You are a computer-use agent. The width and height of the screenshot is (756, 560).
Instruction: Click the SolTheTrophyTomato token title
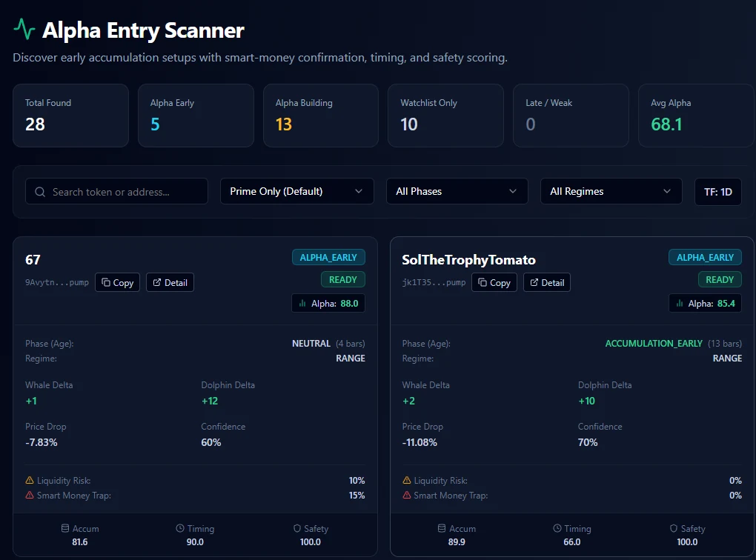coord(468,260)
